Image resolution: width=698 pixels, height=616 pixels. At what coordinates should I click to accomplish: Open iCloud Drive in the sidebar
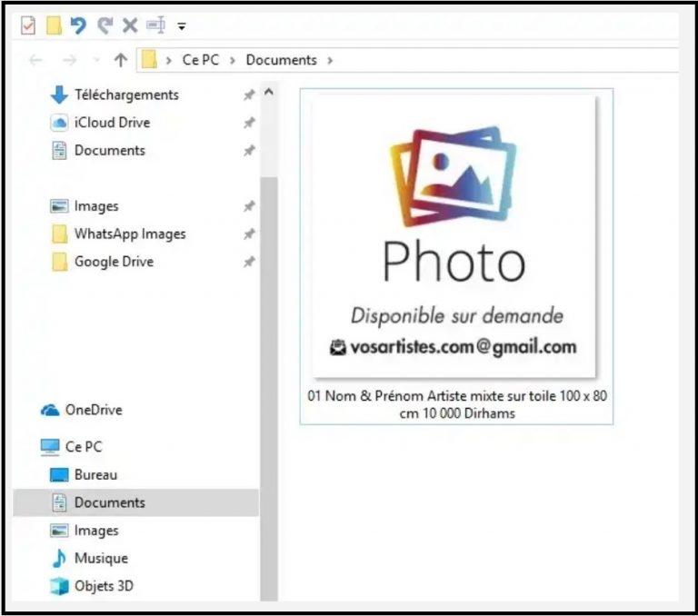point(112,123)
